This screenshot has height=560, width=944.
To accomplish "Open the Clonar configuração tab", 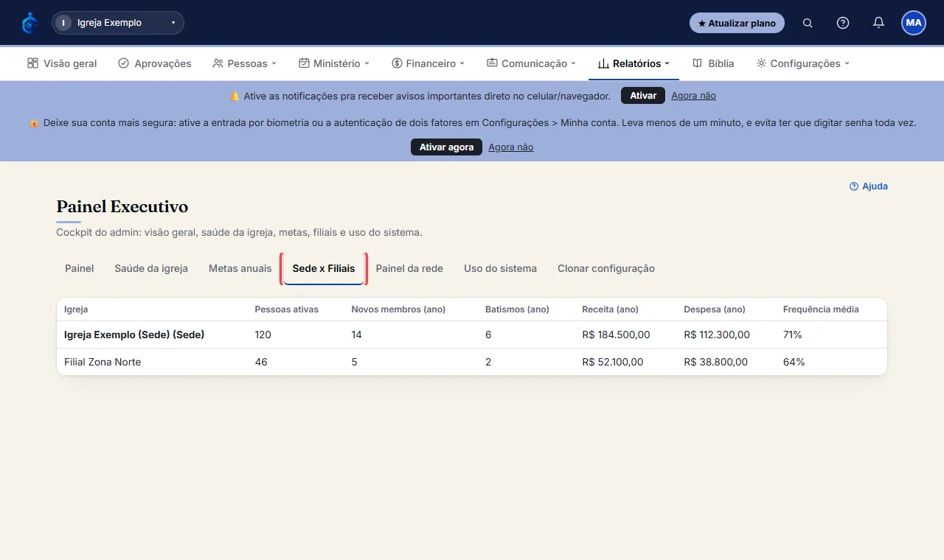I will (606, 269).
